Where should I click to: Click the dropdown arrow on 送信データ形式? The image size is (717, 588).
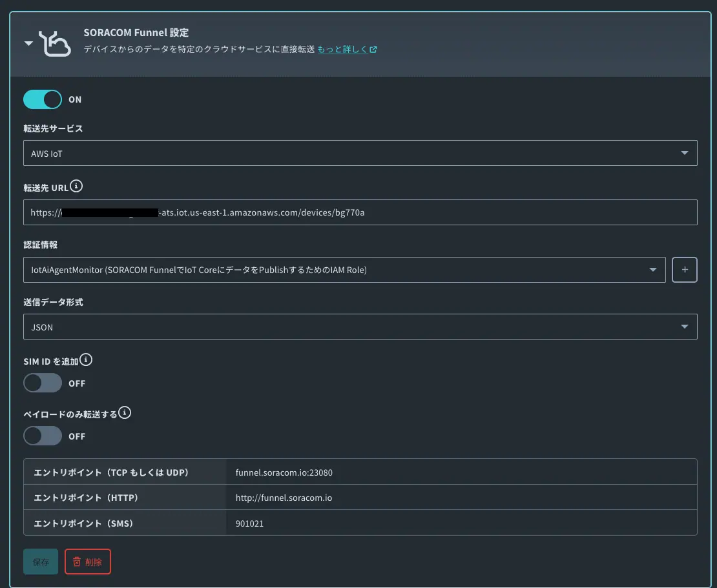(x=684, y=327)
